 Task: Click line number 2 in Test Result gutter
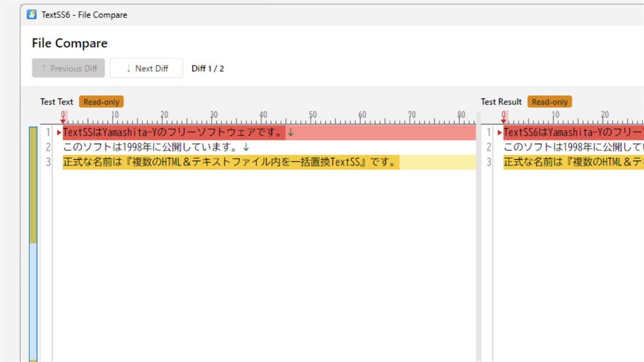click(x=489, y=147)
